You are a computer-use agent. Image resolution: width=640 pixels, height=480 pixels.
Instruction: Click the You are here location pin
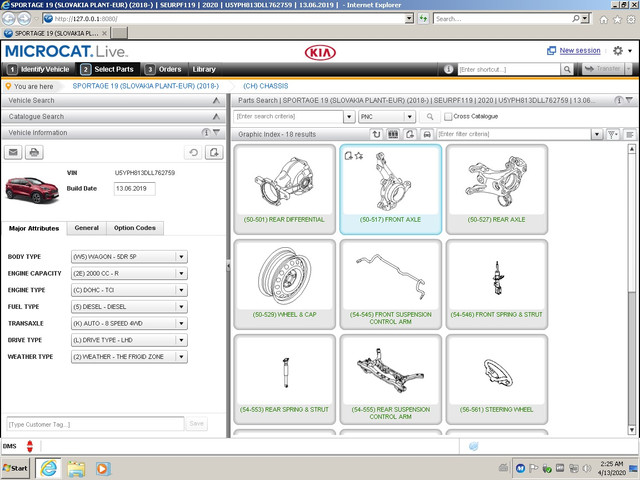pos(8,86)
